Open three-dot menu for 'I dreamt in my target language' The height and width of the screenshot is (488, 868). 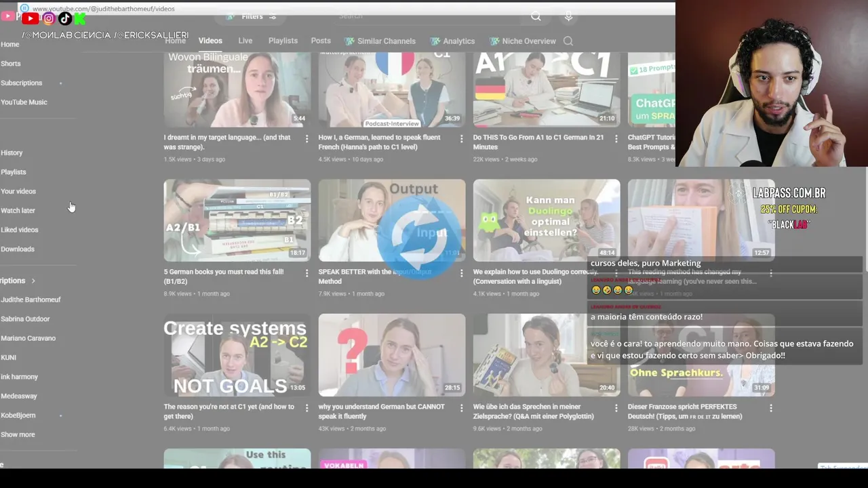click(307, 138)
